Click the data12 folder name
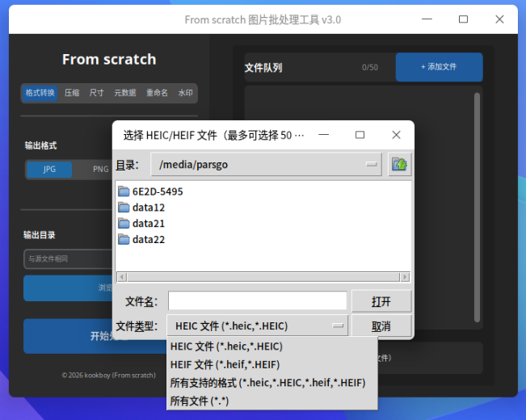The width and height of the screenshot is (526, 420). (x=149, y=208)
